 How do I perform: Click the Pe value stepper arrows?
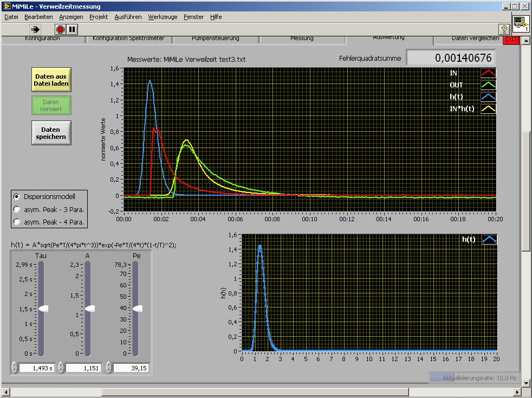point(108,368)
